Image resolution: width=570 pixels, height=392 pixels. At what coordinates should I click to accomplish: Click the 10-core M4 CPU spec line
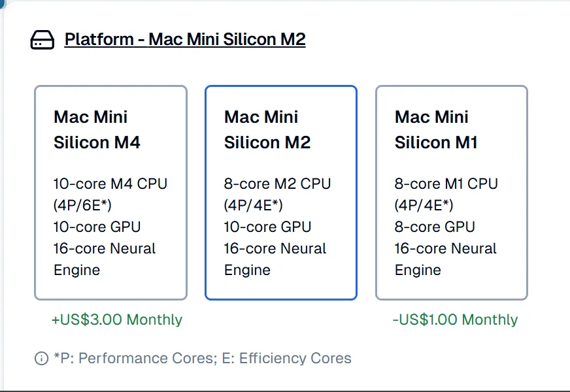click(x=110, y=184)
